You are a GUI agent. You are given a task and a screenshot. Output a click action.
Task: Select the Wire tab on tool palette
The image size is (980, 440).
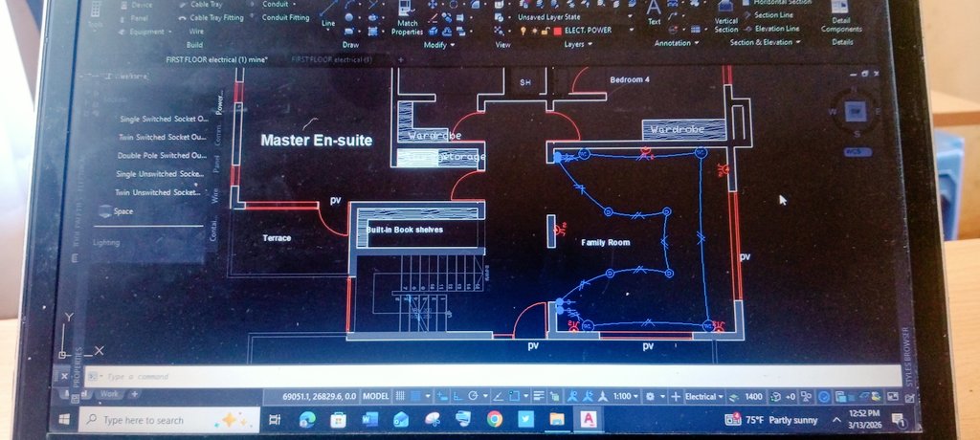click(x=215, y=196)
